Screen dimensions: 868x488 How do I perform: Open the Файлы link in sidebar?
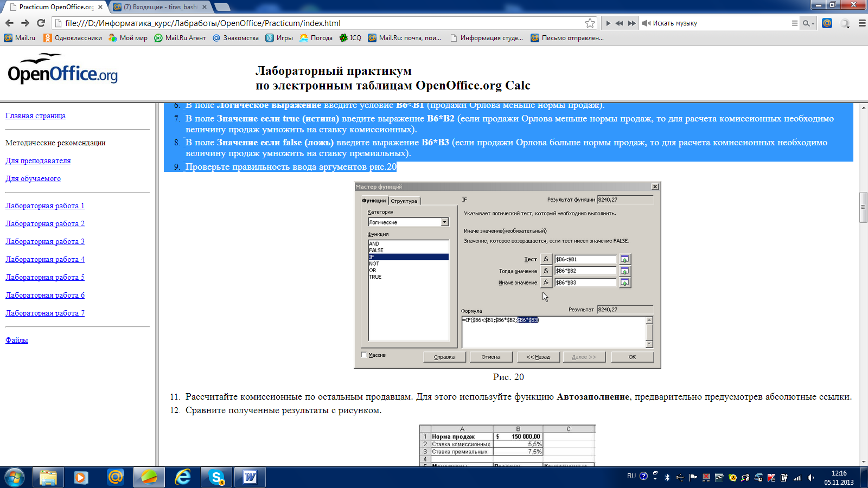17,340
